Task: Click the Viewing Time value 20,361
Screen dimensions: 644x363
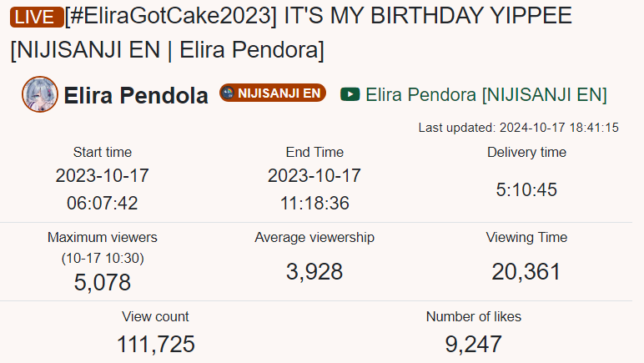Action: (526, 271)
